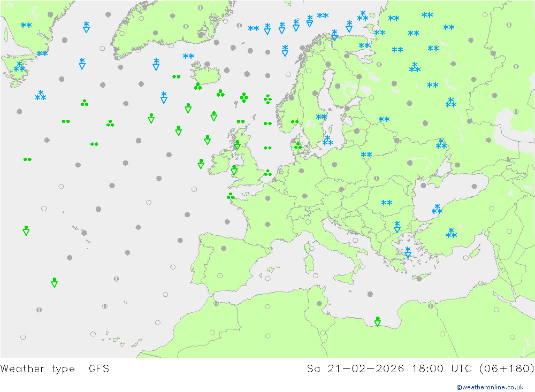
Task: Click the green rain shower symbol on Libya's coast
Action: 377,321
